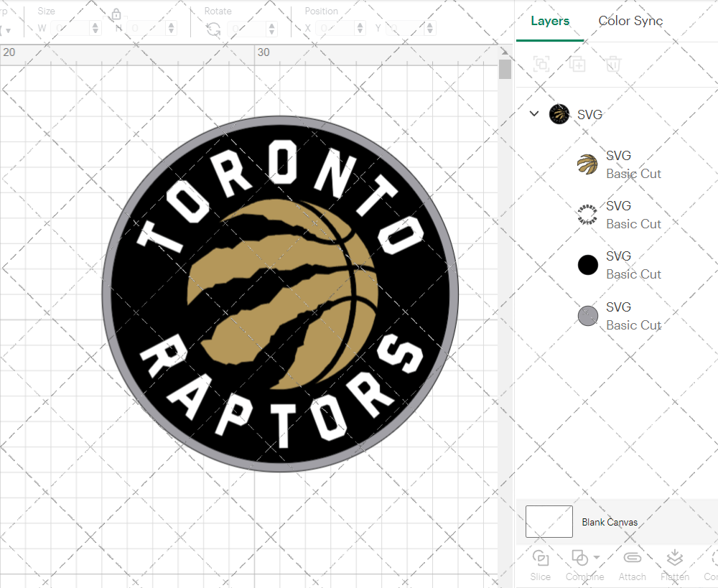
Task: Toggle the size aspect ratio lock
Action: tap(116, 14)
